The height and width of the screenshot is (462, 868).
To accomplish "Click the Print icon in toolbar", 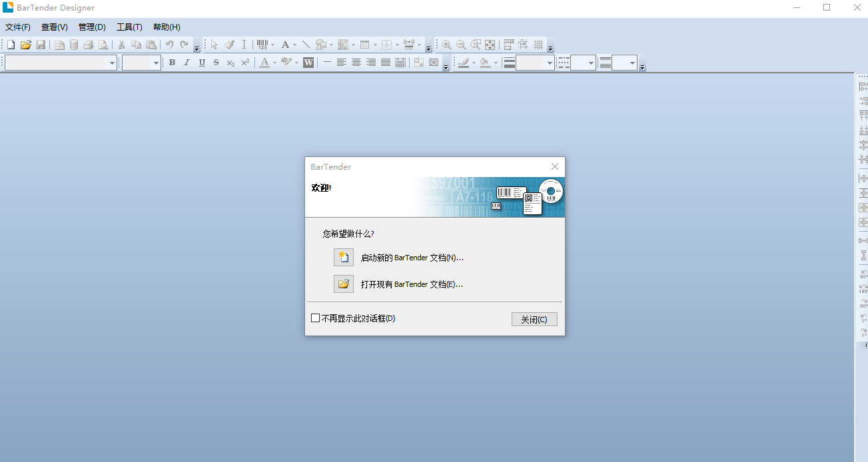I will tap(88, 45).
